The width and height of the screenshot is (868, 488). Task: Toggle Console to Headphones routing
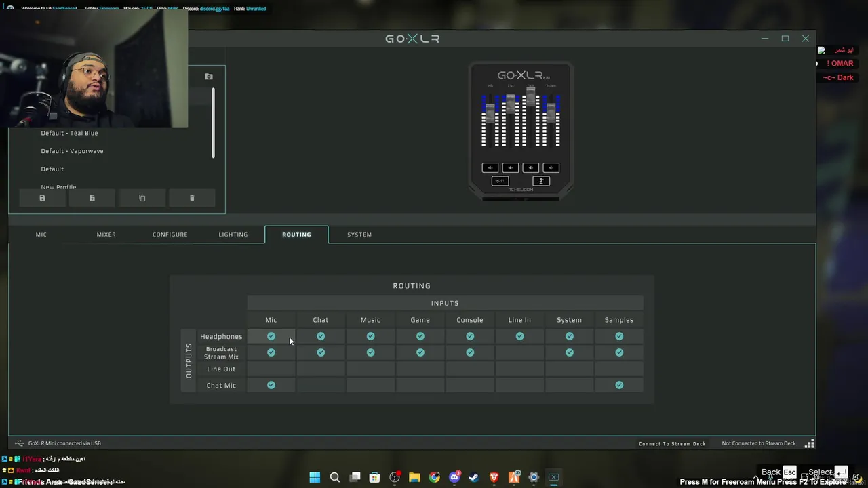(470, 336)
